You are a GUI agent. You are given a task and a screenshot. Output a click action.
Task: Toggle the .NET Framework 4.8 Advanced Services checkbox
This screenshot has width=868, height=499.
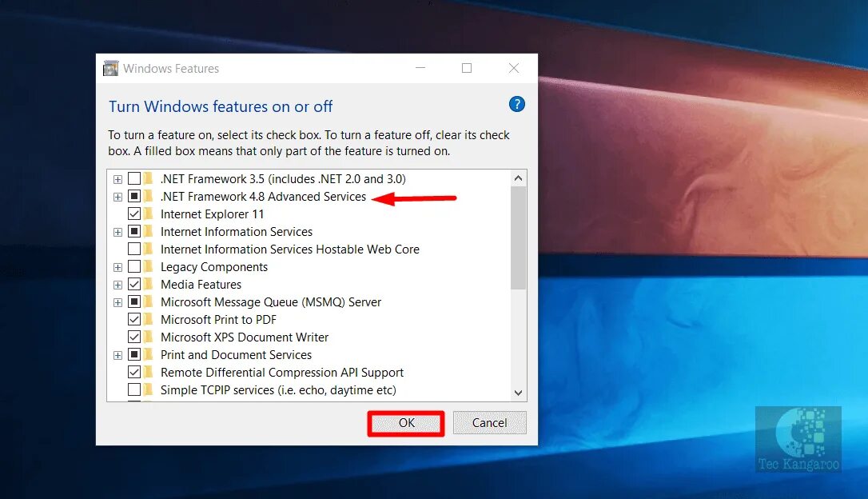pos(134,196)
